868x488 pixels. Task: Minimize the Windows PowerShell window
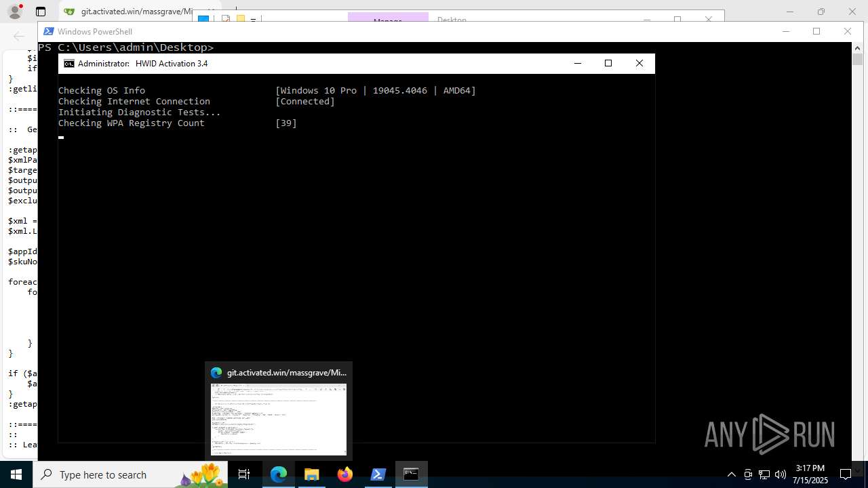coord(786,31)
